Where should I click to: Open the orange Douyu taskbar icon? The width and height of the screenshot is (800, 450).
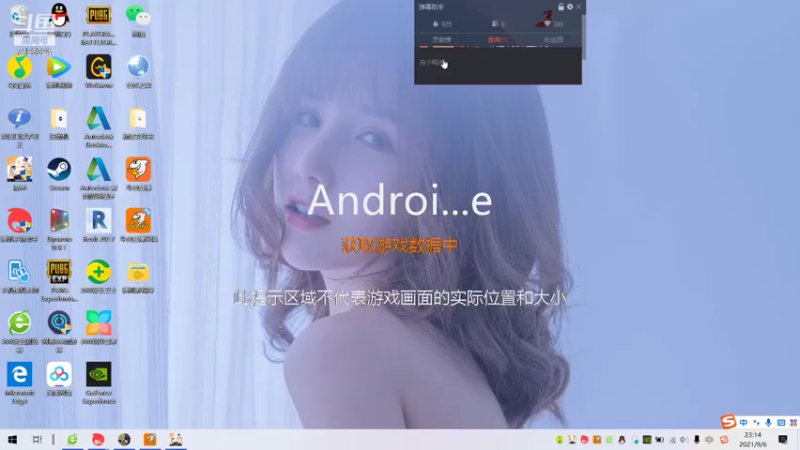149,439
